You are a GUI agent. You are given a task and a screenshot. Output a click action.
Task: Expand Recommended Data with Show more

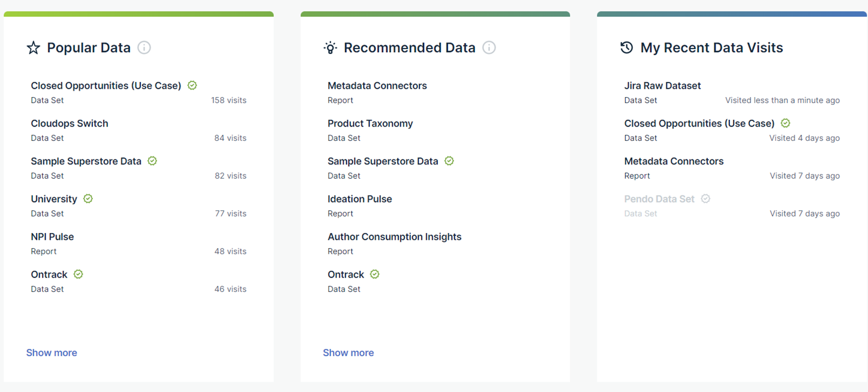(x=348, y=353)
